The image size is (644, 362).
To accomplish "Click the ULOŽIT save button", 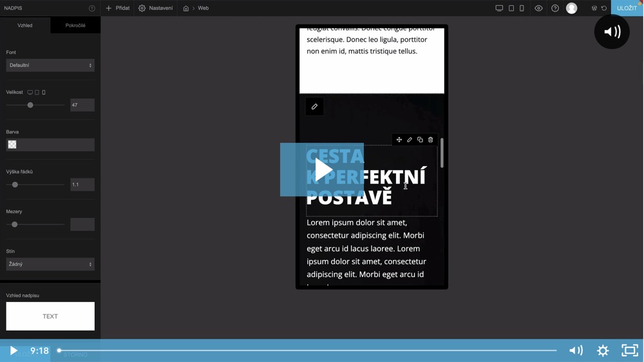I will tap(626, 8).
